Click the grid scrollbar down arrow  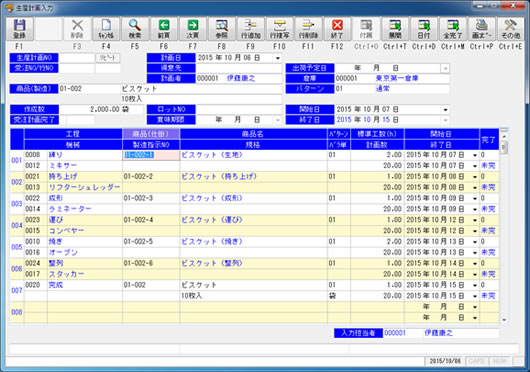tap(504, 320)
